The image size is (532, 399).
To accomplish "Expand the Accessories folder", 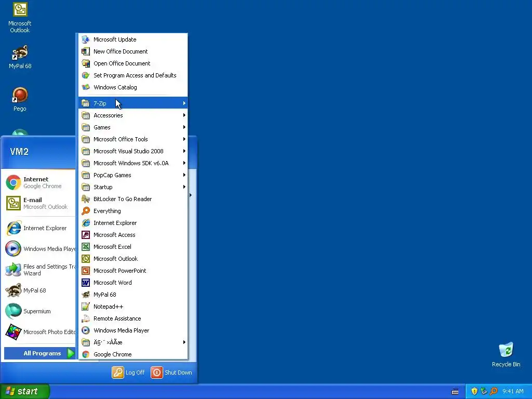I will pyautogui.click(x=133, y=115).
